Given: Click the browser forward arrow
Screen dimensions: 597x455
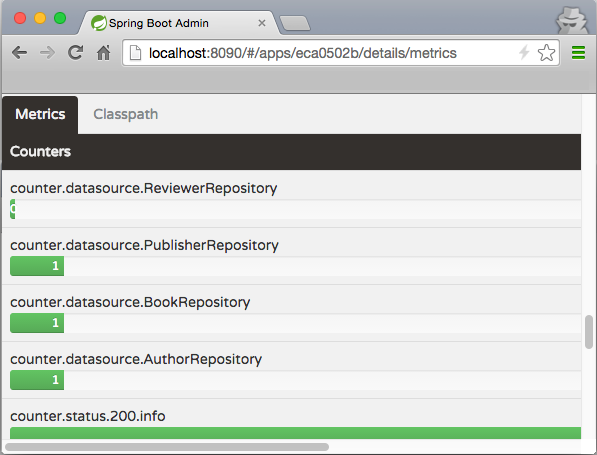Looking at the screenshot, I should (x=48, y=53).
